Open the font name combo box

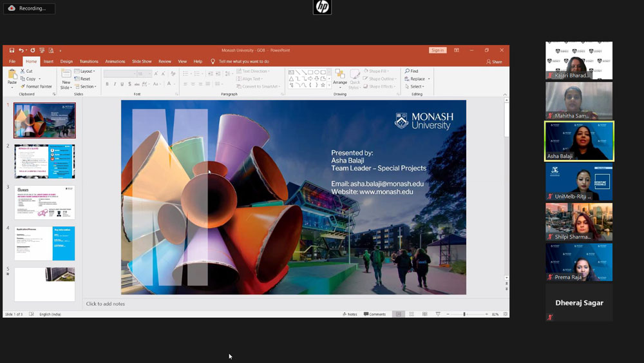120,74
